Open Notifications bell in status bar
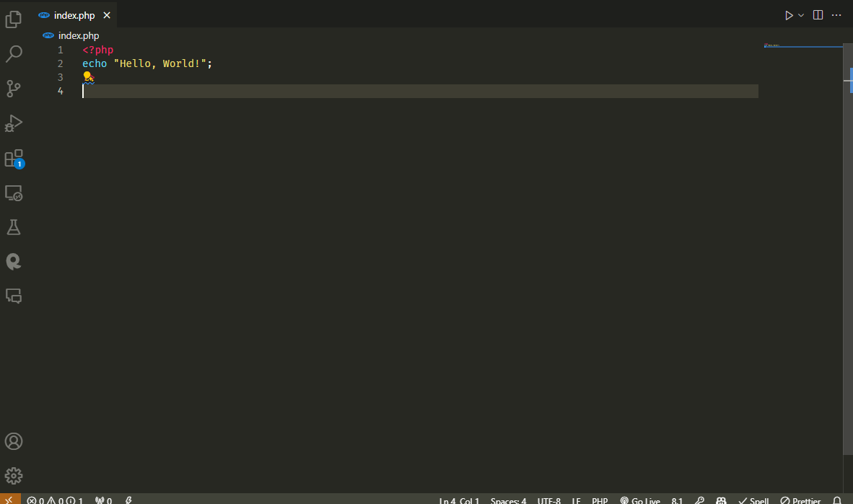This screenshot has width=853, height=504. click(836, 500)
